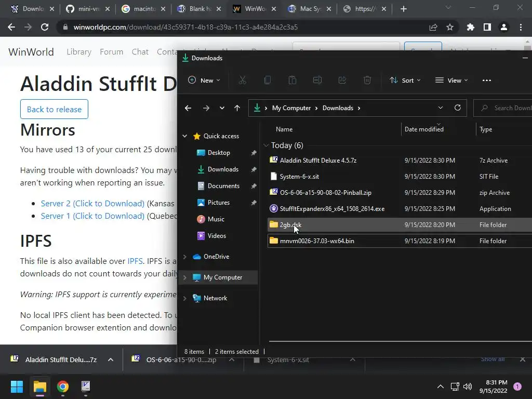
Task: Collapse the Today (6) group
Action: (x=266, y=145)
